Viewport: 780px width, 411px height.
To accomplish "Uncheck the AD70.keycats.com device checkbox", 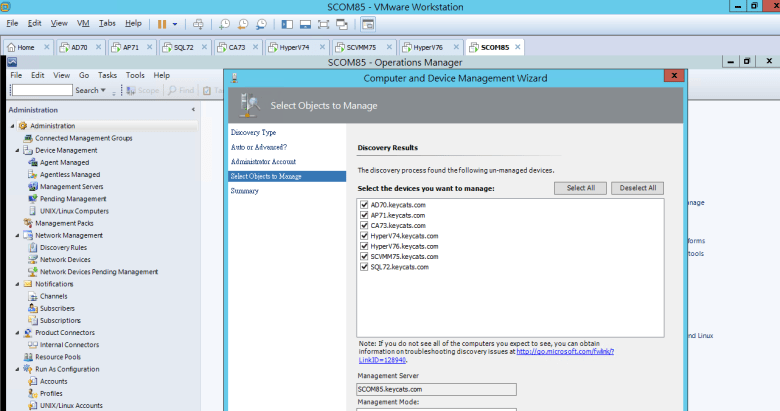I will click(363, 204).
